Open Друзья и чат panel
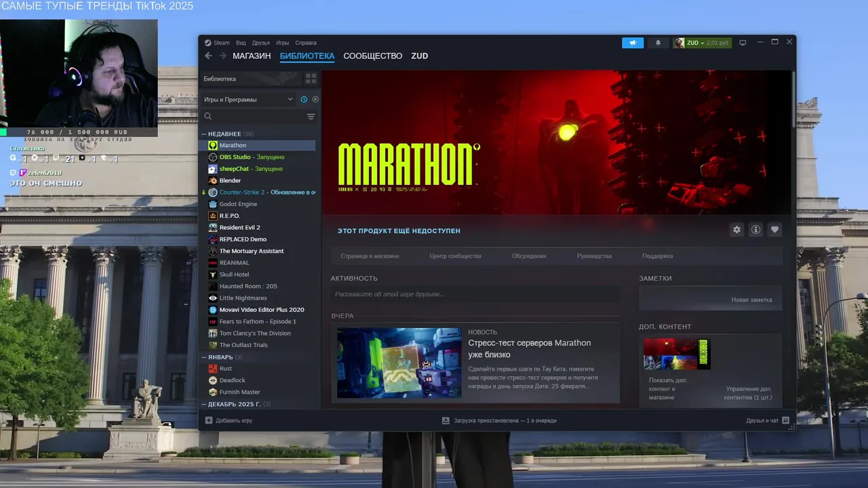The height and width of the screenshot is (488, 868). pyautogui.click(x=767, y=420)
